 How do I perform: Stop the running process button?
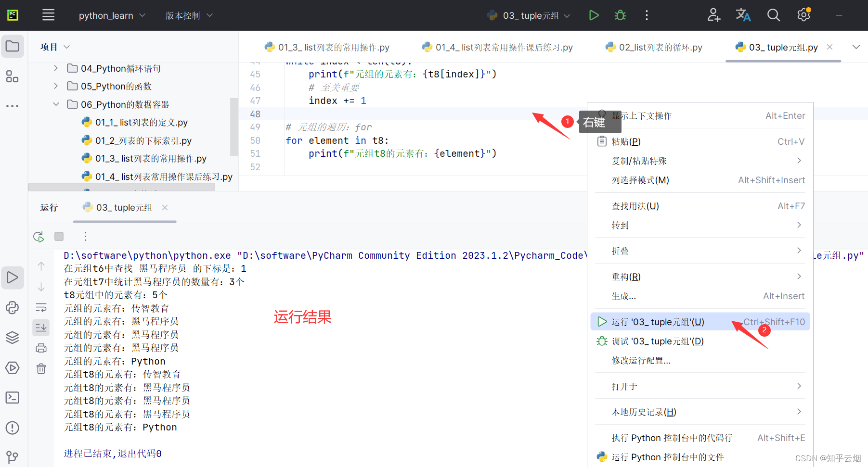[x=59, y=236]
